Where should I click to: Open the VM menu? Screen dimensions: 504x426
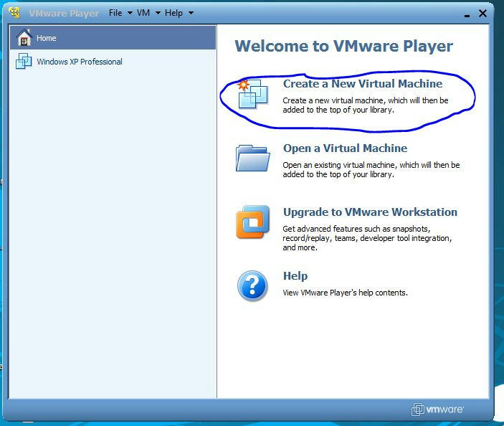point(143,13)
